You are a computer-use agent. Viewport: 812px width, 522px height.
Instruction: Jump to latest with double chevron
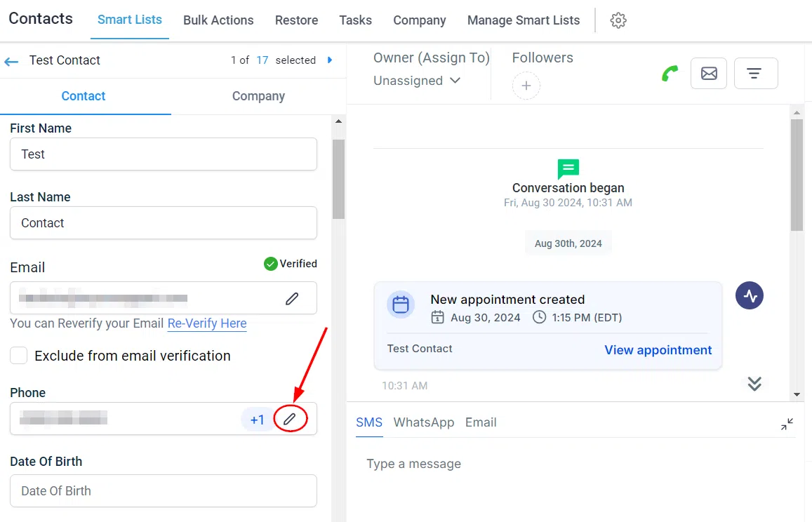click(x=754, y=383)
